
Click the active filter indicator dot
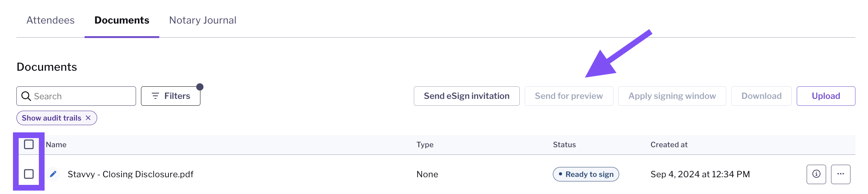200,87
